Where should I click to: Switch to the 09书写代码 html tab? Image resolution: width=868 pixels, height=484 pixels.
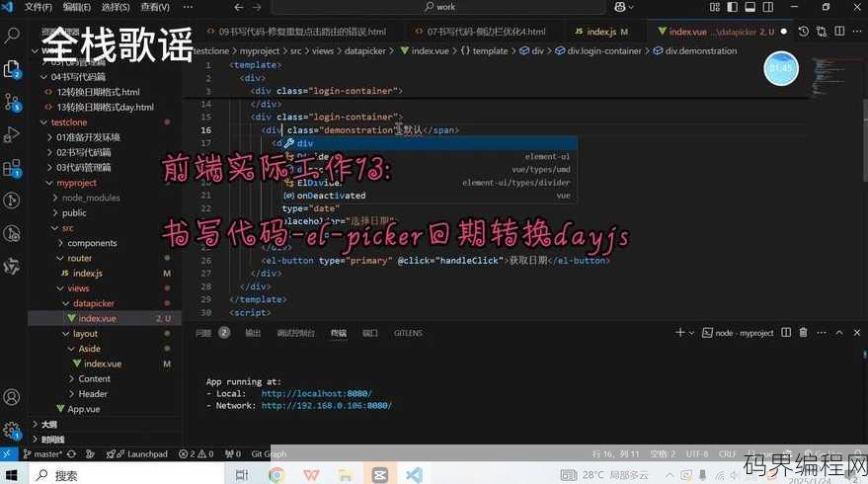tap(296, 32)
